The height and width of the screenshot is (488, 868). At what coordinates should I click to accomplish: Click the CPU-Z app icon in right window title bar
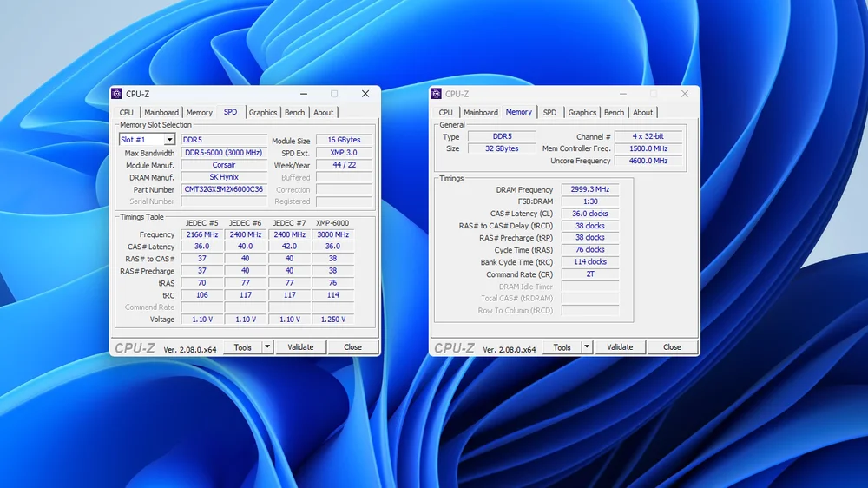[437, 94]
